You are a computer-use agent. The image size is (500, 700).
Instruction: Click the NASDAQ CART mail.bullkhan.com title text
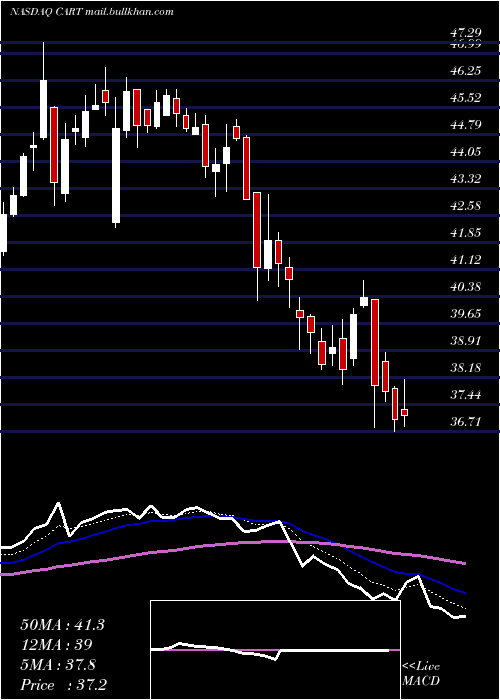tap(92, 12)
